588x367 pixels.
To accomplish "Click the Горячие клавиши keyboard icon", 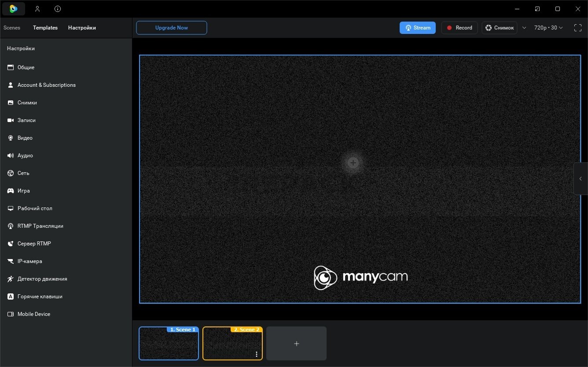I will click(11, 297).
